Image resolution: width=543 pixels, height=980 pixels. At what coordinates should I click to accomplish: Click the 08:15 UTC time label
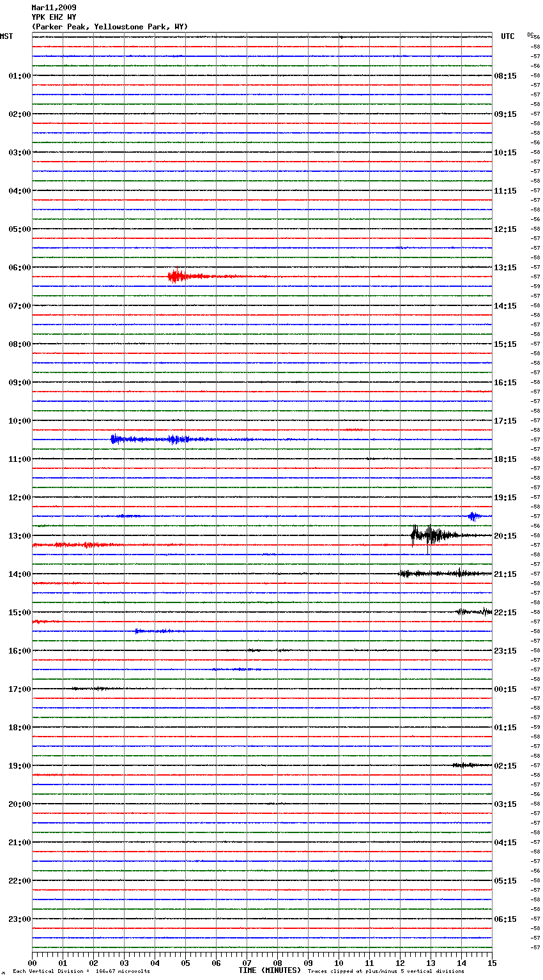pyautogui.click(x=505, y=76)
